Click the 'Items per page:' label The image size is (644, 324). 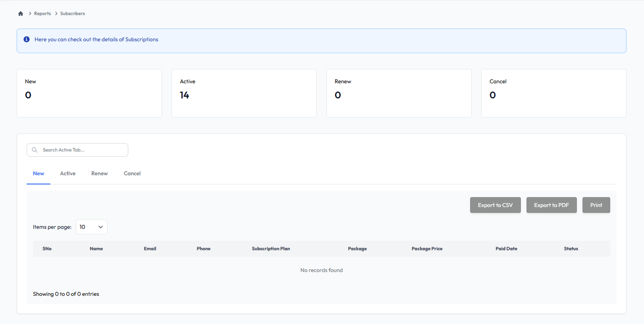coord(52,227)
